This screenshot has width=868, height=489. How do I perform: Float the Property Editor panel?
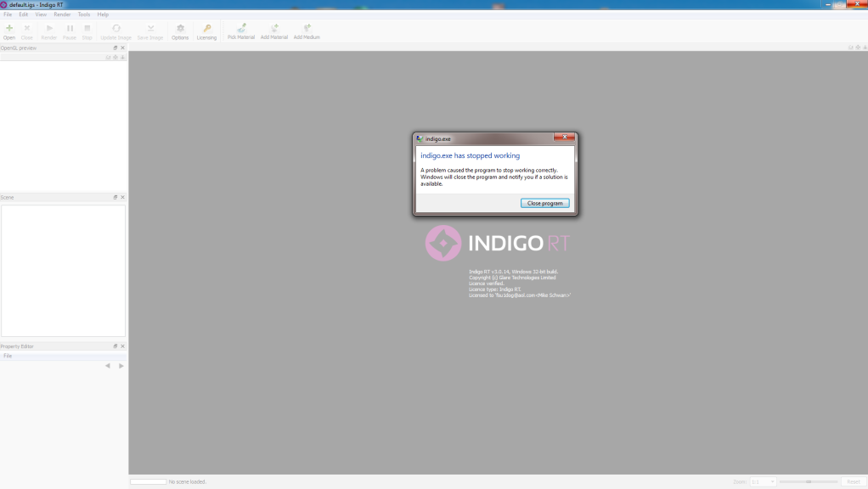click(116, 346)
